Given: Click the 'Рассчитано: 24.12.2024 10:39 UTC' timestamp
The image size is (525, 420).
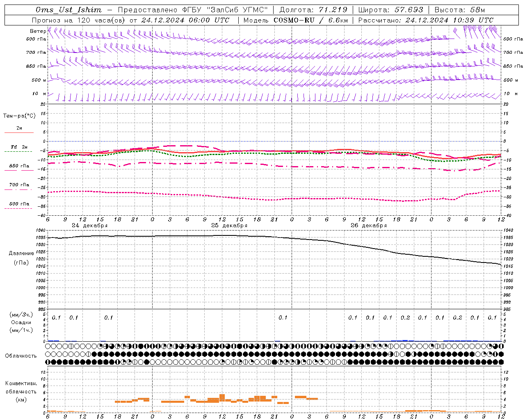Looking at the screenshot, I should pos(426,20).
